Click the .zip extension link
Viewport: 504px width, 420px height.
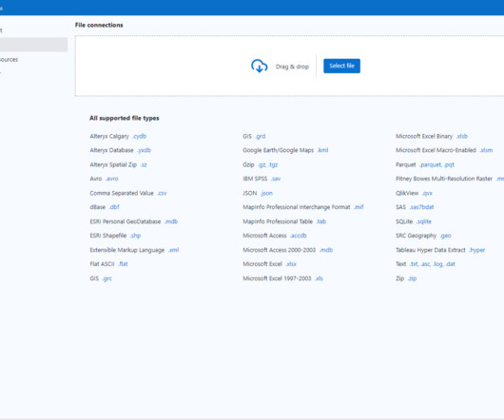click(412, 278)
